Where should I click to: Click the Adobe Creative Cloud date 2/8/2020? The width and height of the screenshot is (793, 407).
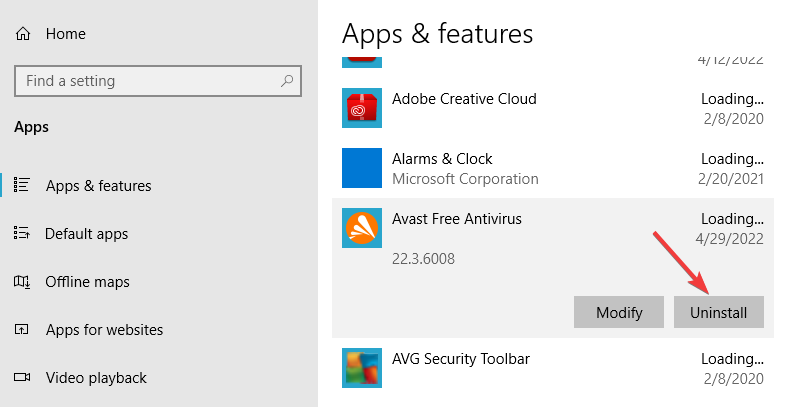pyautogui.click(x=734, y=118)
